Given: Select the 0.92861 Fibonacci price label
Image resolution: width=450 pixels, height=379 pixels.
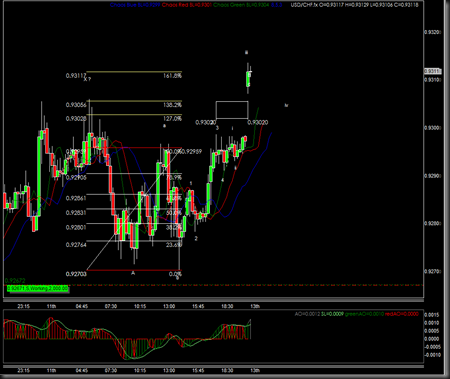Looking at the screenshot, I should [x=76, y=198].
